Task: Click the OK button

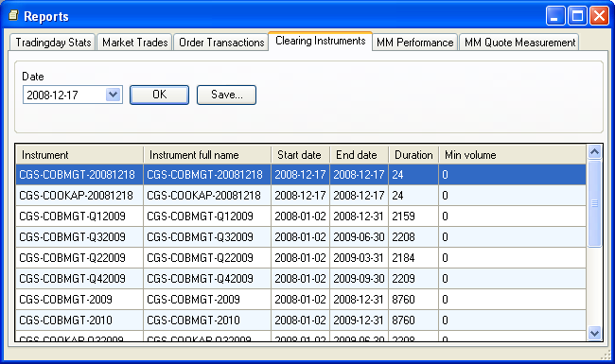Action: pyautogui.click(x=159, y=95)
